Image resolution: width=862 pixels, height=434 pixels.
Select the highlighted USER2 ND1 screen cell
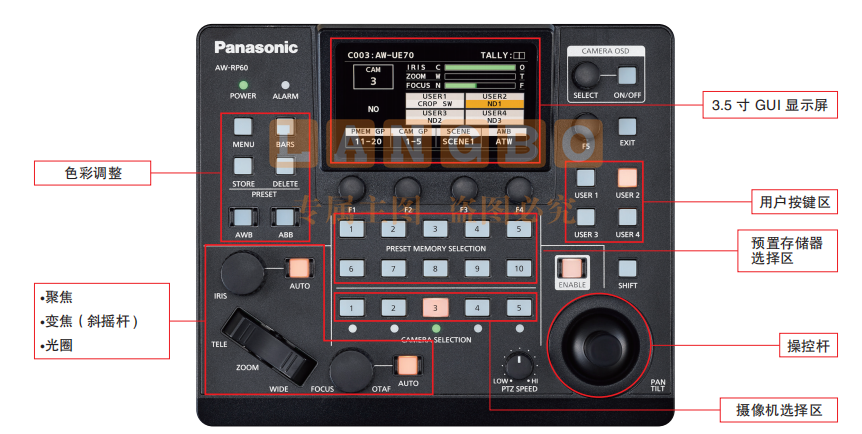(494, 100)
